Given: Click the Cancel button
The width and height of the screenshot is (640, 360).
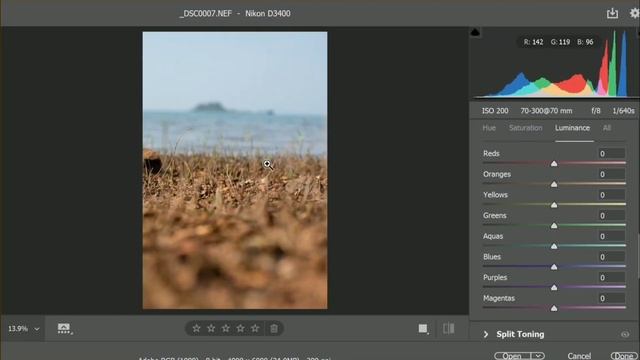Looking at the screenshot, I should pos(579,356).
